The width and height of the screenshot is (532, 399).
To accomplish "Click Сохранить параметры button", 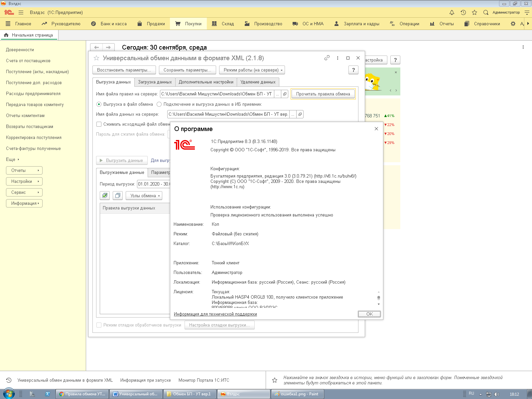I will click(x=188, y=70).
